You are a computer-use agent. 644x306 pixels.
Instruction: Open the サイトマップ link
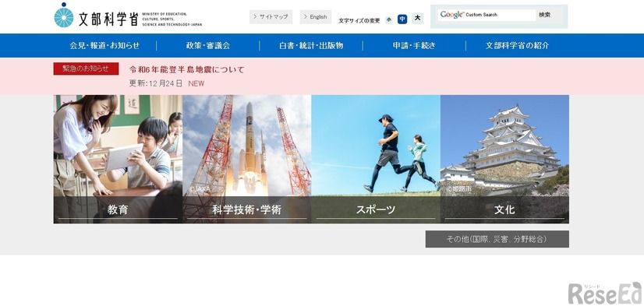point(271,17)
